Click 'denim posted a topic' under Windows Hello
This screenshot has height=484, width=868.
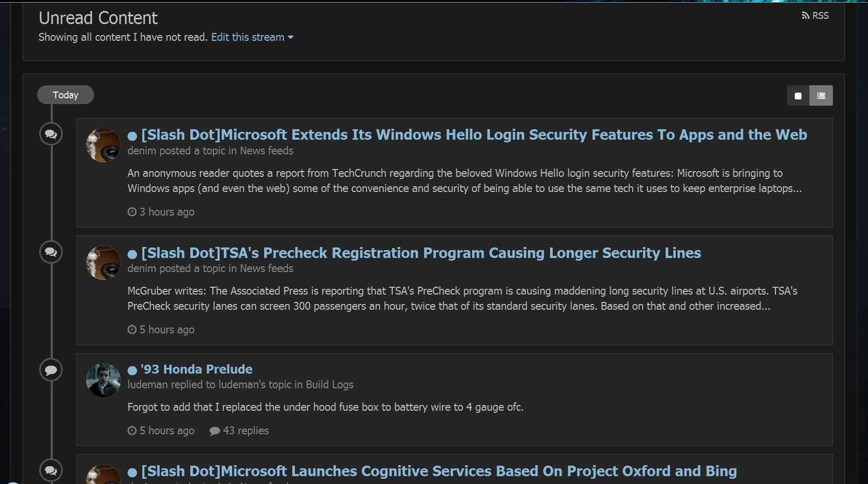coord(210,151)
